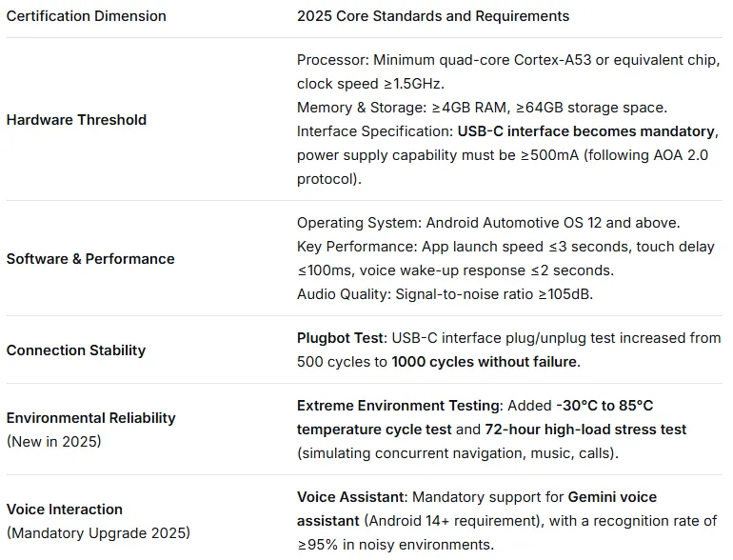733x560 pixels.
Task: Click the '(Mandatory Upgrade 2025)' note
Action: tap(98, 532)
